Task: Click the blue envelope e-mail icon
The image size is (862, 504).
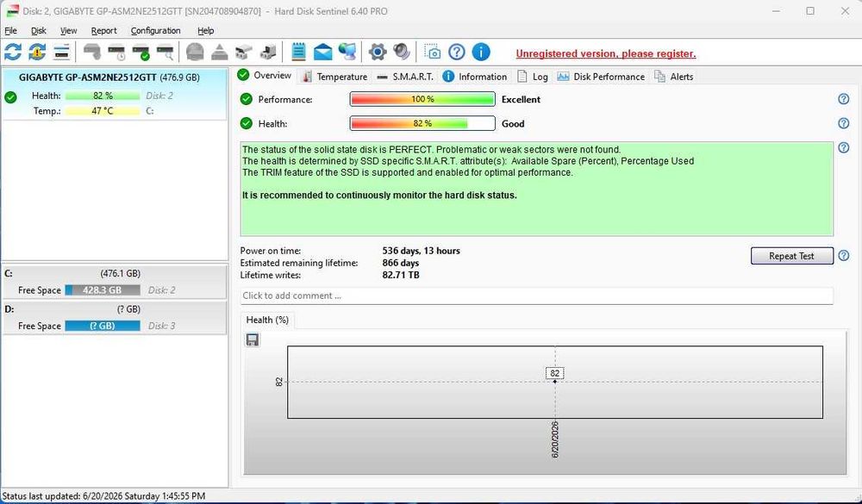Action: (x=322, y=53)
